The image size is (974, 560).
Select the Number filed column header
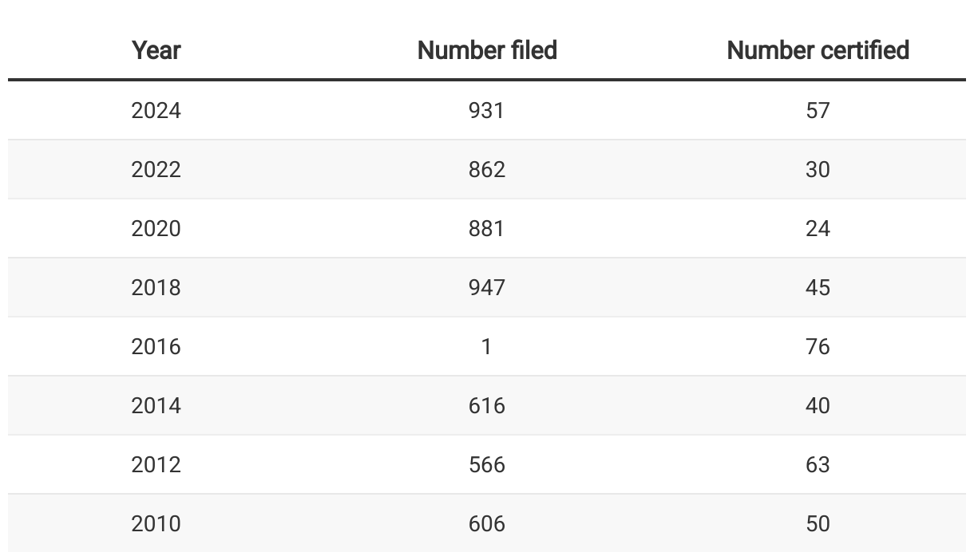(487, 50)
